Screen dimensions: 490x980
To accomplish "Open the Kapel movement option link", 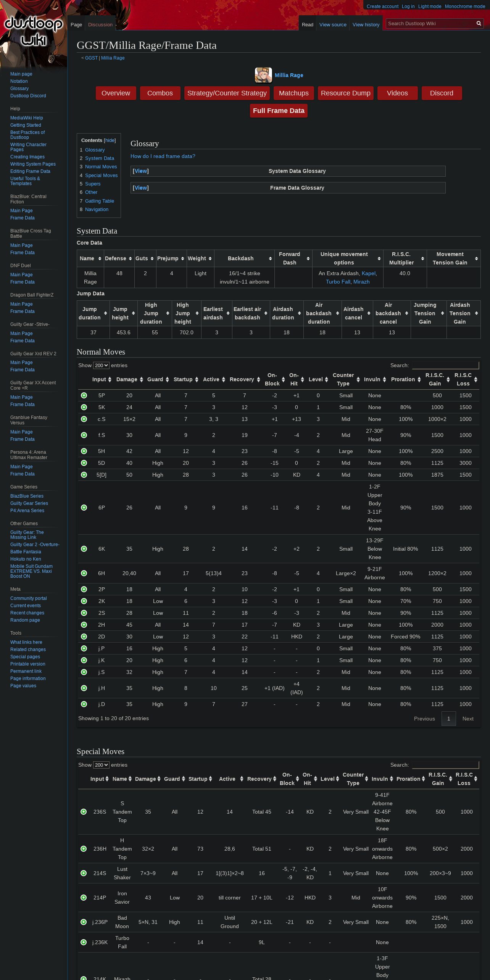I will pyautogui.click(x=368, y=273).
